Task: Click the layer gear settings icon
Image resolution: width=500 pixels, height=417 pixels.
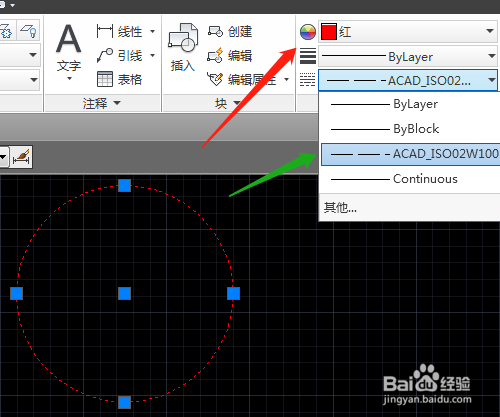Action: pyautogui.click(x=6, y=31)
